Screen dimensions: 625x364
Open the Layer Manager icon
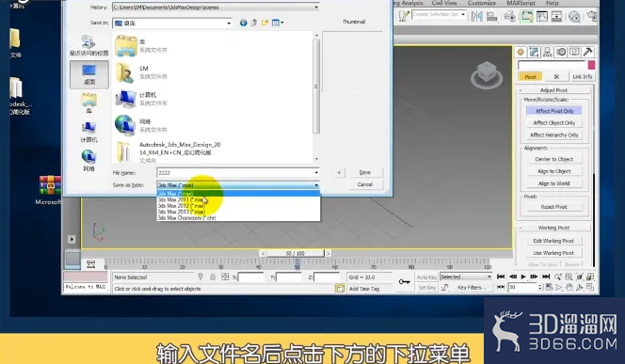510,16
